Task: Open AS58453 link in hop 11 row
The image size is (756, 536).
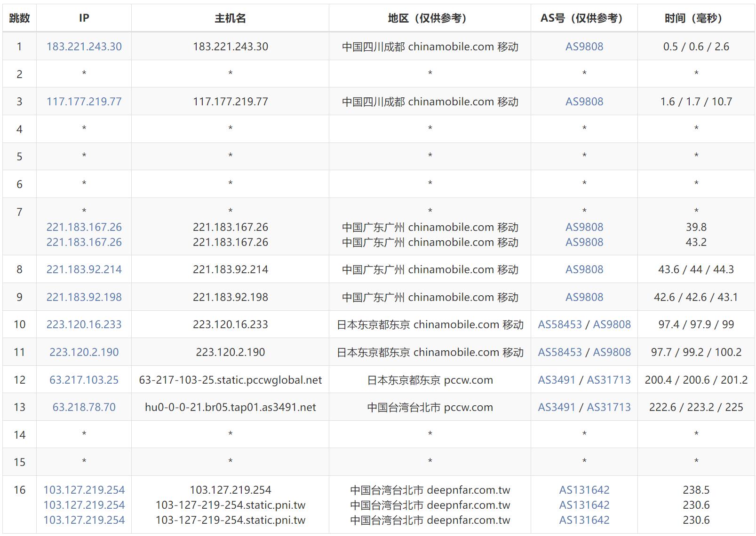Action: [x=560, y=352]
